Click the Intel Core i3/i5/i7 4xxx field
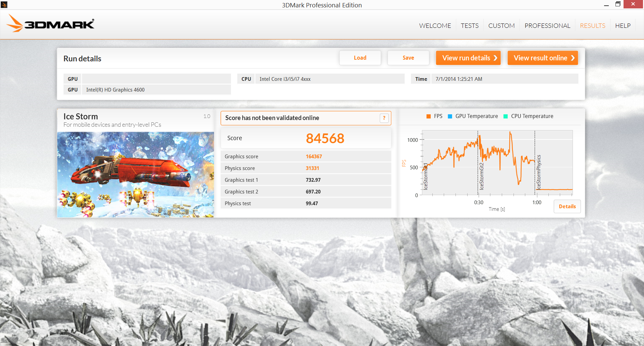The image size is (644, 346). (330, 79)
